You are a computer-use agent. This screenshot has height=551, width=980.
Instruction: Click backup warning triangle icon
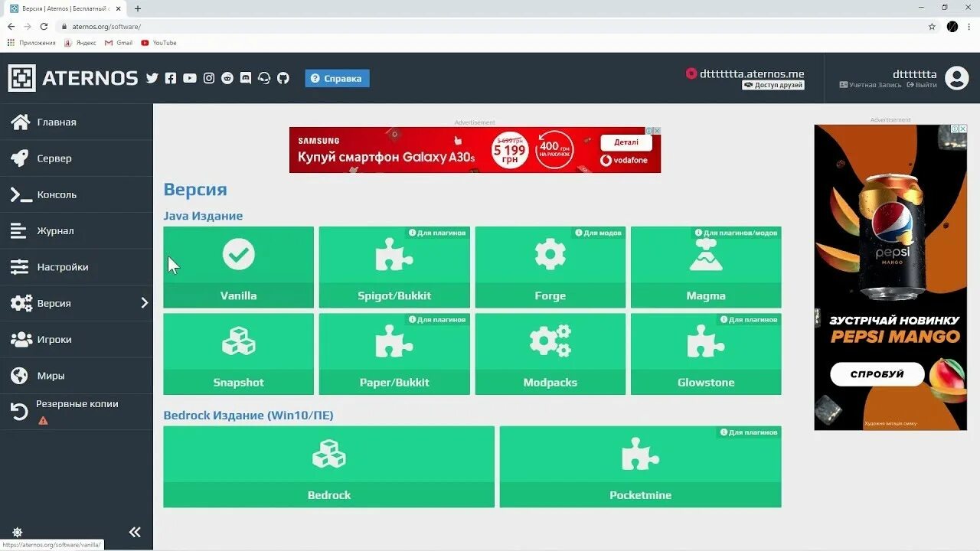click(43, 420)
